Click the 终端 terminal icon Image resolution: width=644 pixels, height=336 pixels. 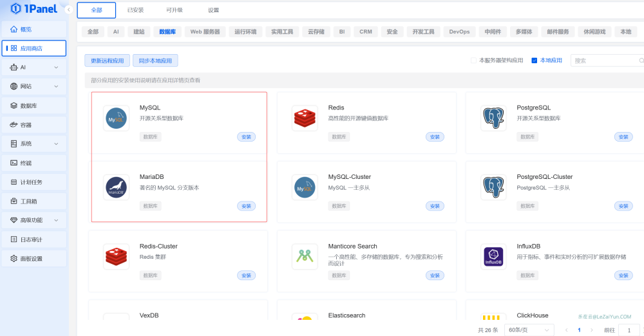[14, 163]
